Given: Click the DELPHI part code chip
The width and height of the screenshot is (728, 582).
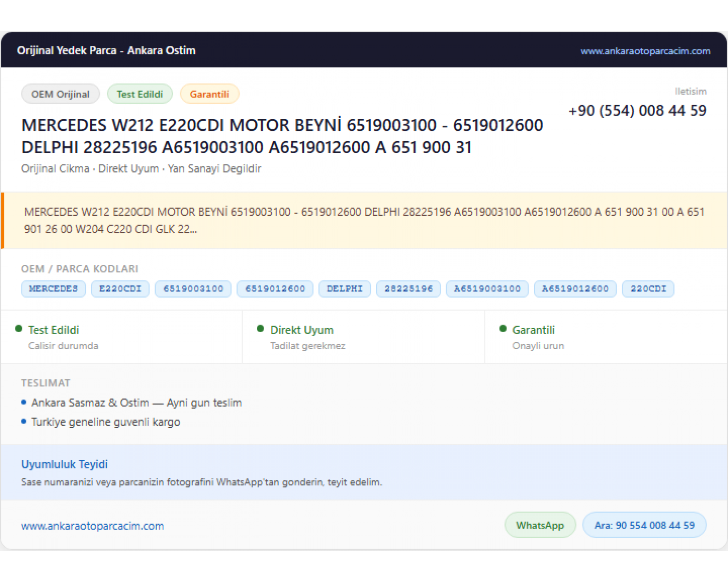Looking at the screenshot, I should [345, 289].
